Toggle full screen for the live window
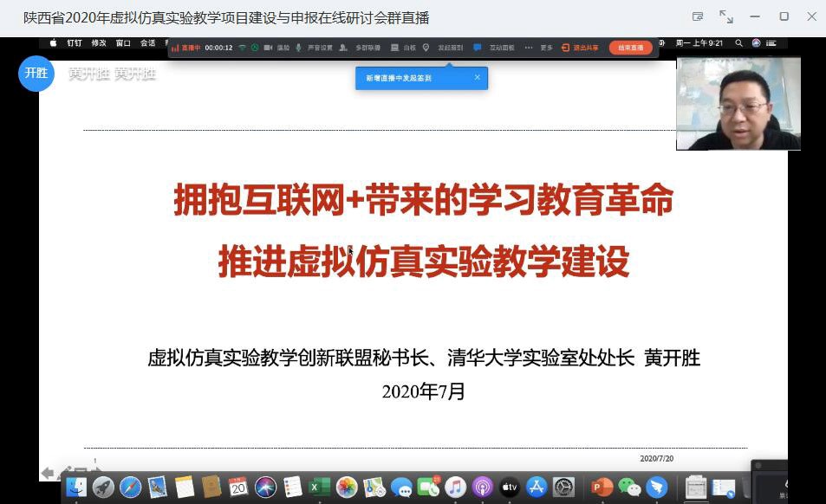Viewport: 826px width, 504px height. pos(726,17)
